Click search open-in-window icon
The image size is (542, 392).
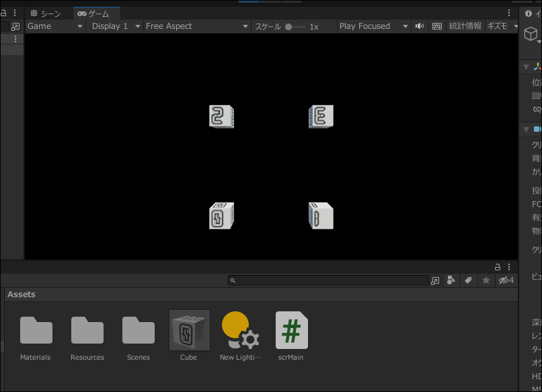[435, 280]
